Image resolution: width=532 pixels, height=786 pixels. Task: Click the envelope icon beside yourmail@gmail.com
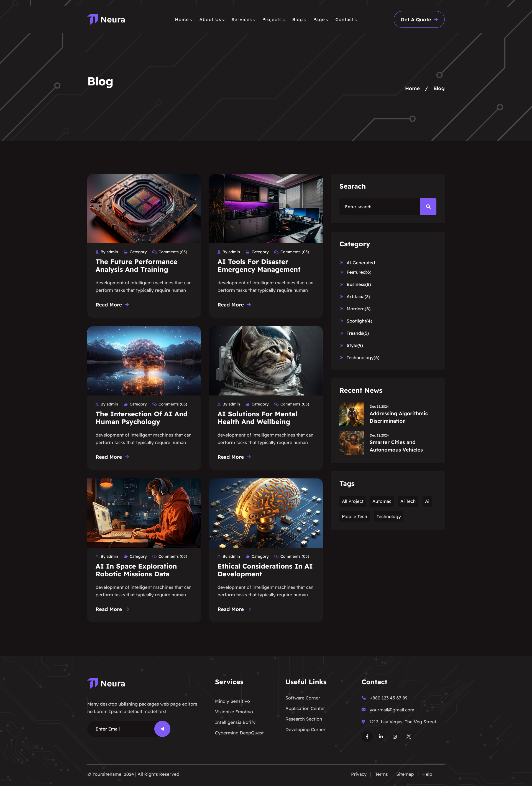[364, 710]
